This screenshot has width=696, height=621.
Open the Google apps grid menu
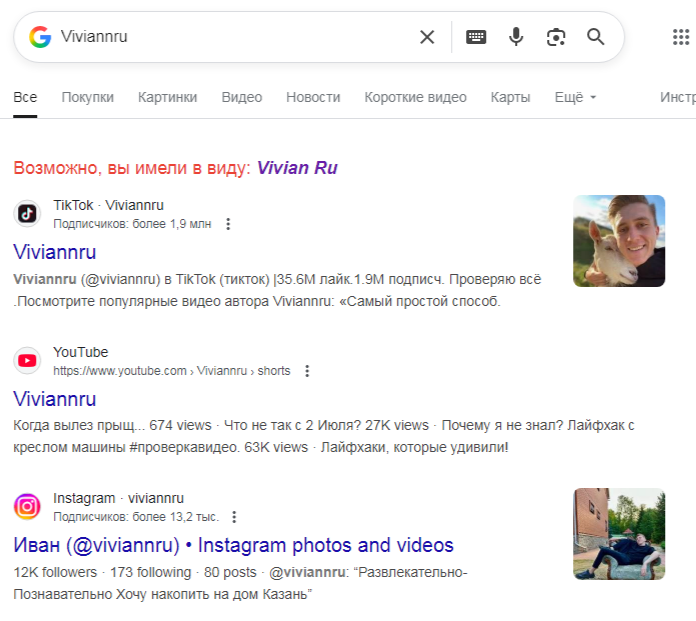point(681,37)
